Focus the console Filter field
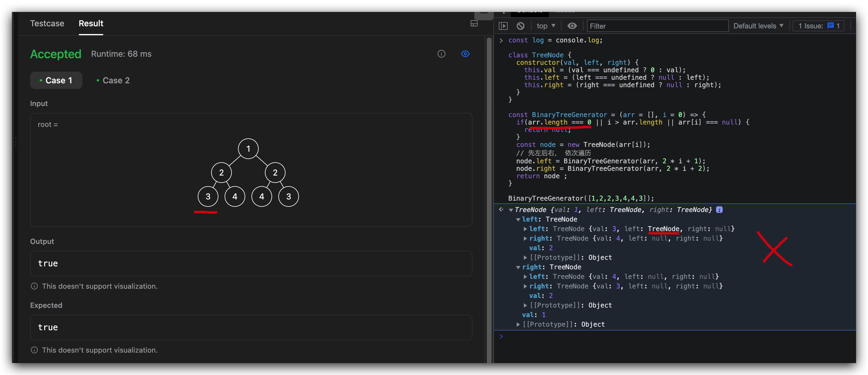Screen dimensions: 868x375 pos(657,26)
